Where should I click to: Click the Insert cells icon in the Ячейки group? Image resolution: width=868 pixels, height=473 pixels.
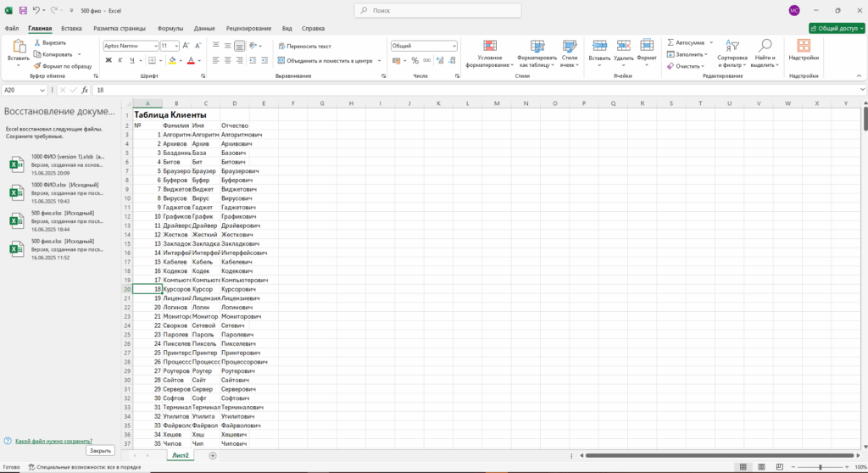[599, 46]
